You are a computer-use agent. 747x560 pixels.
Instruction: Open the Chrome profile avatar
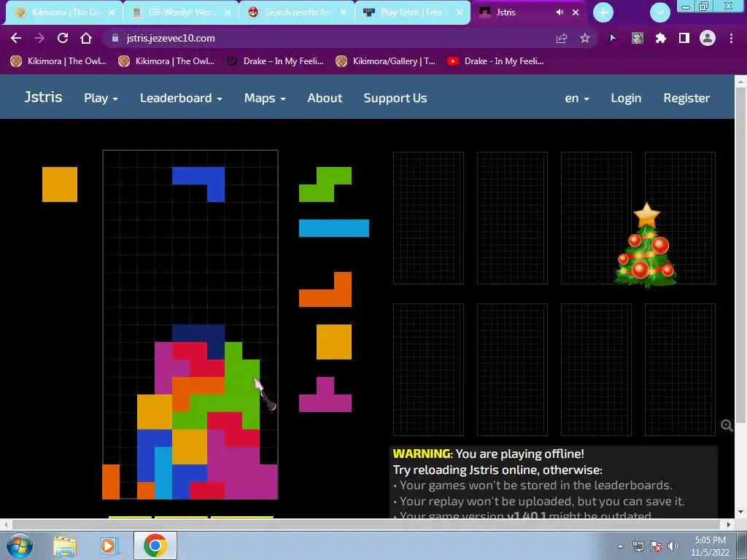(708, 38)
